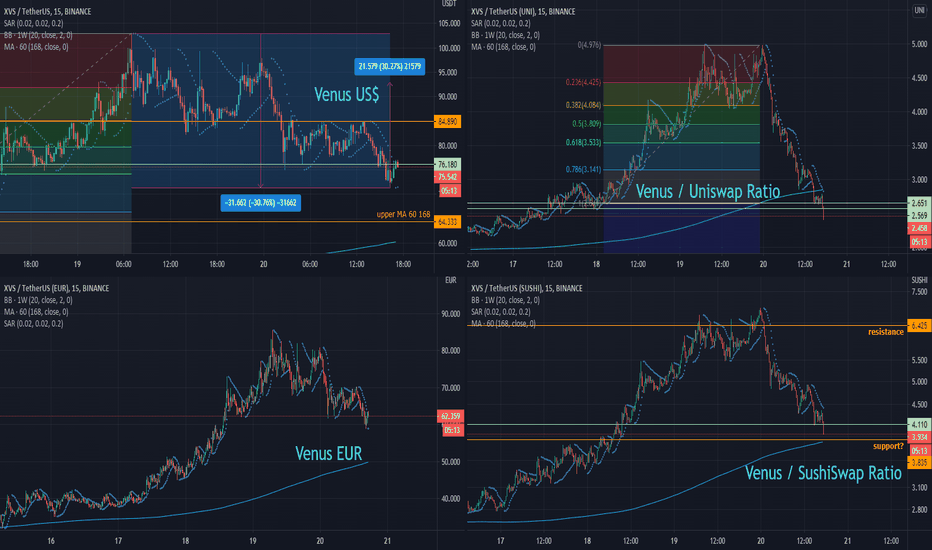Screen dimensions: 932x550
Task: Click the blue -31.662 (-30.76%) measurement label
Action: (260, 203)
